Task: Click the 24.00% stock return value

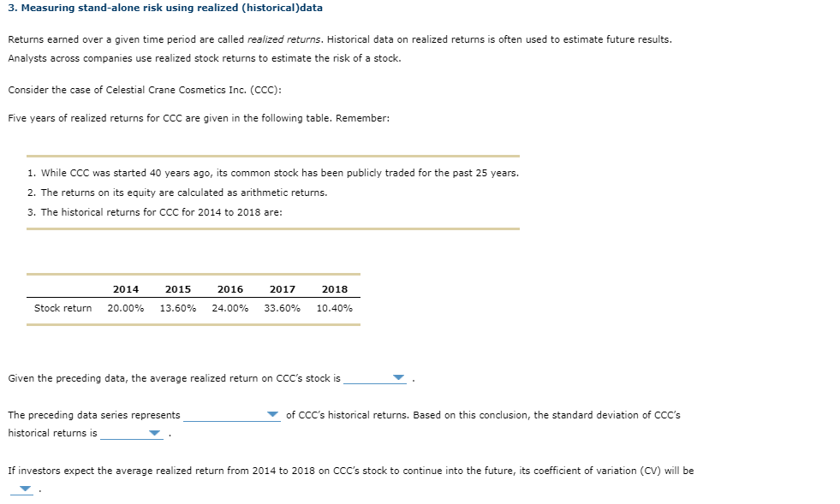Action: tap(230, 308)
